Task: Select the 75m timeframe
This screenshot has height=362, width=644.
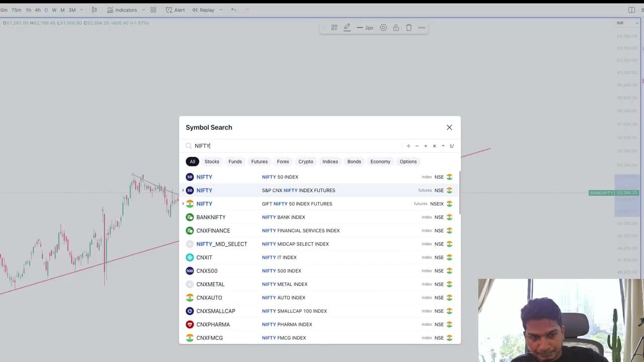Action: click(x=16, y=10)
